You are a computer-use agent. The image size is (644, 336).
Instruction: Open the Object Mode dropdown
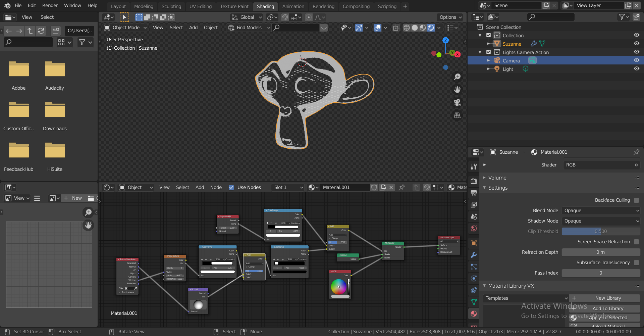click(125, 28)
